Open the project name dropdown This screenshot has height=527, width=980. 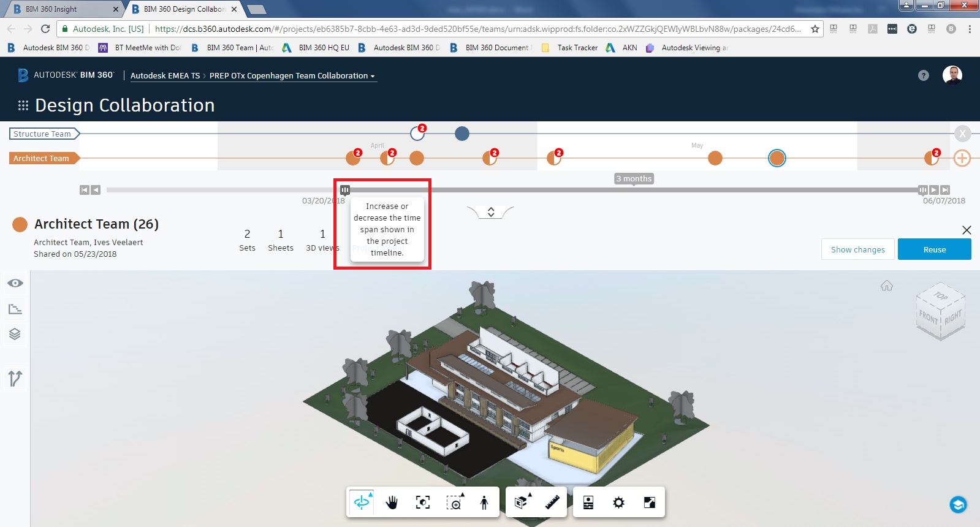[292, 76]
